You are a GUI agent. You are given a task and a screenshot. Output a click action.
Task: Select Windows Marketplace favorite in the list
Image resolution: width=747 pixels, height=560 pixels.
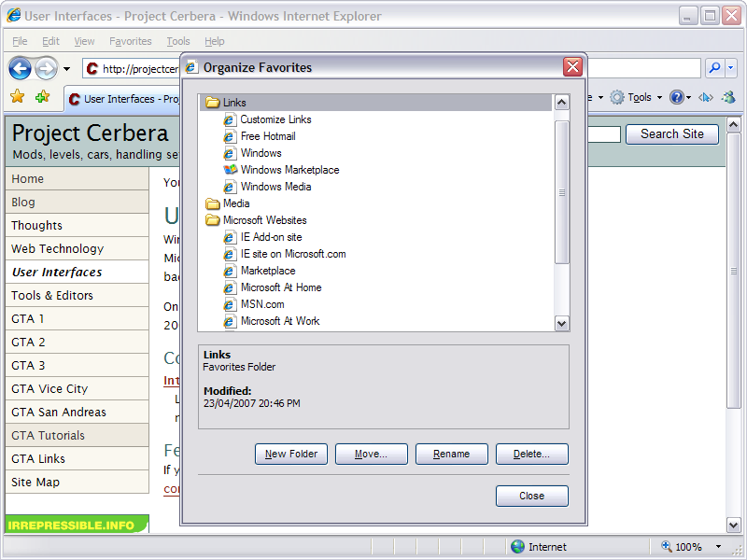[x=289, y=170]
